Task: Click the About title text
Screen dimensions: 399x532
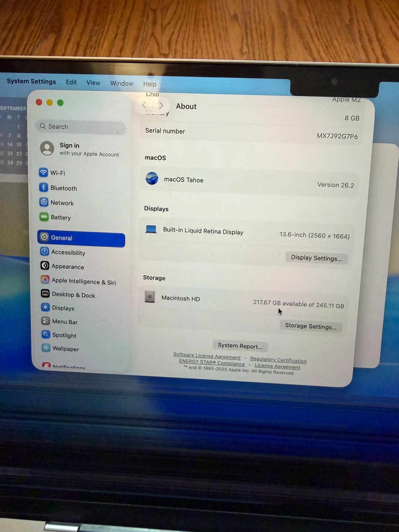Action: [x=186, y=106]
